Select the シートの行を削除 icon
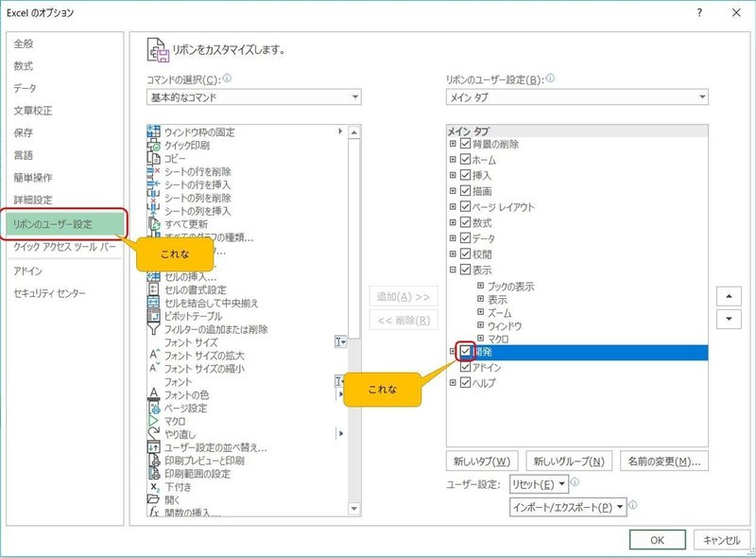Screen dimensions: 756x558 pyautogui.click(x=153, y=171)
